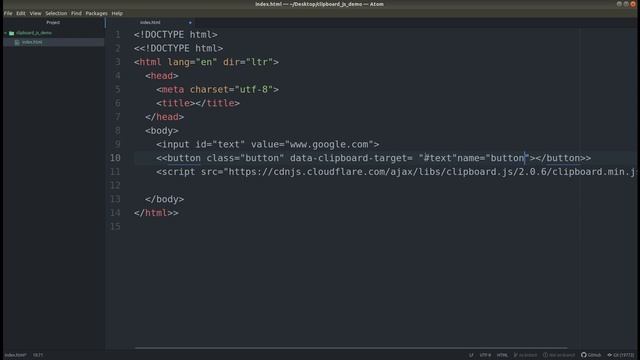Open the Packages menu

point(96,13)
